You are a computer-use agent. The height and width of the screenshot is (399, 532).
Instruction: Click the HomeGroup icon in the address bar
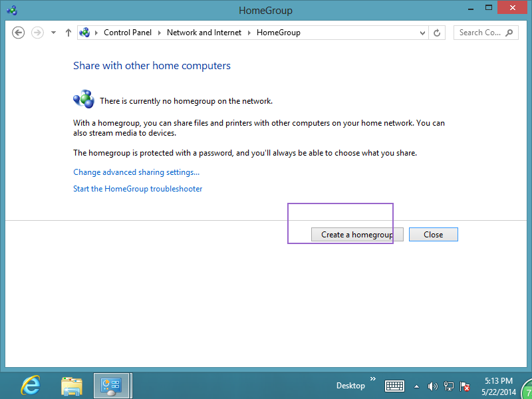pyautogui.click(x=84, y=33)
